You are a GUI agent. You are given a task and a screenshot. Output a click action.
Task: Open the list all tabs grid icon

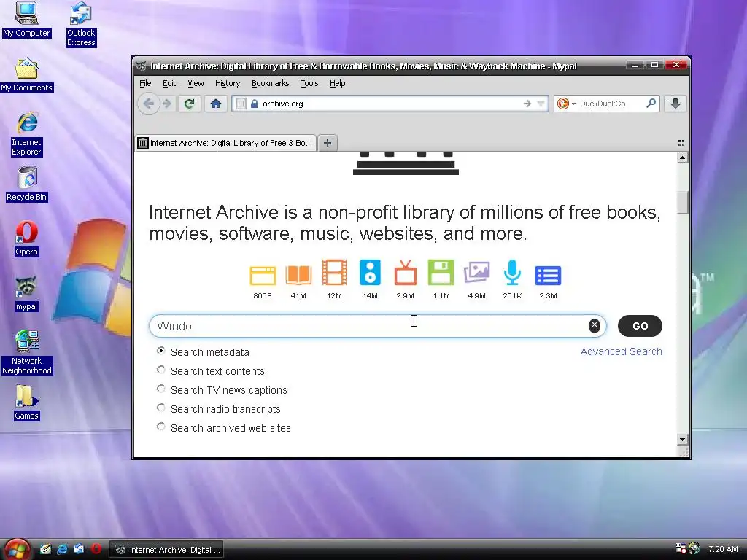[x=681, y=143]
